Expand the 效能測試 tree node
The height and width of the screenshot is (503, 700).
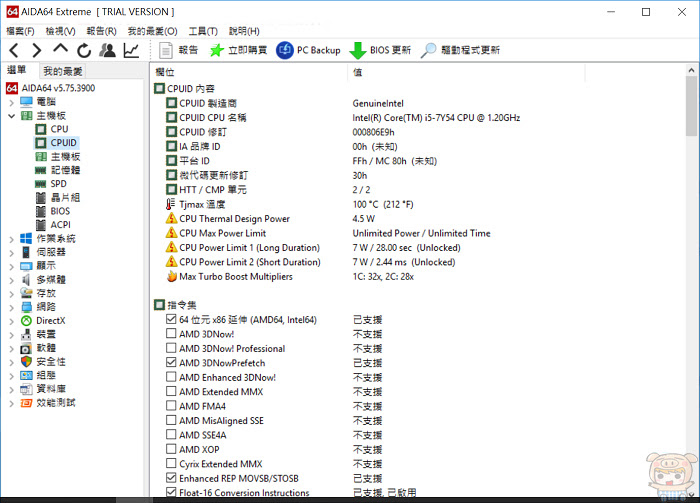point(11,403)
